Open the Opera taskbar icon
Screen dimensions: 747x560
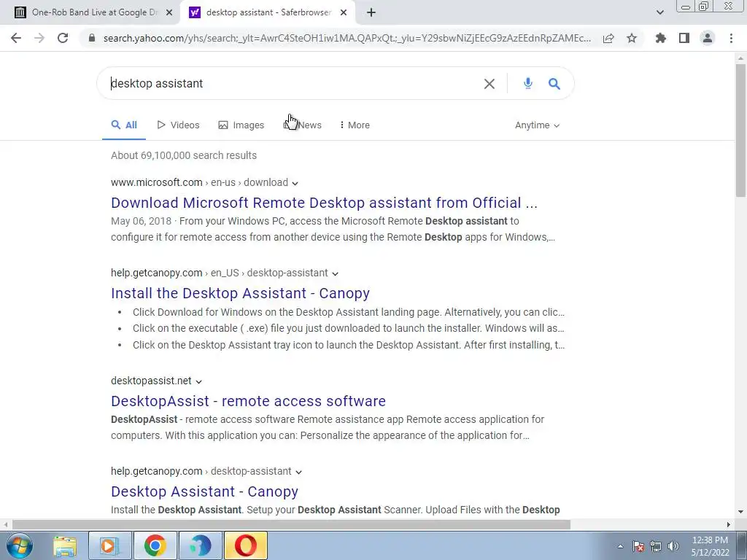tap(246, 545)
